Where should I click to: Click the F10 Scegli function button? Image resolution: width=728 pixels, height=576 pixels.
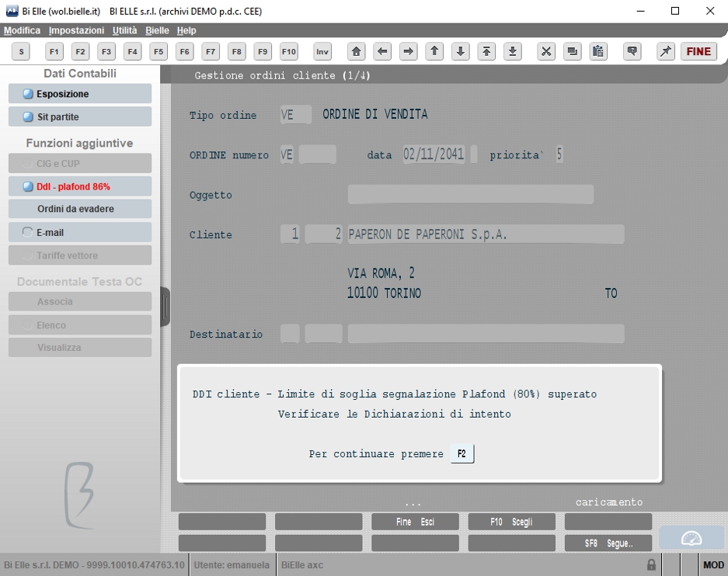512,522
